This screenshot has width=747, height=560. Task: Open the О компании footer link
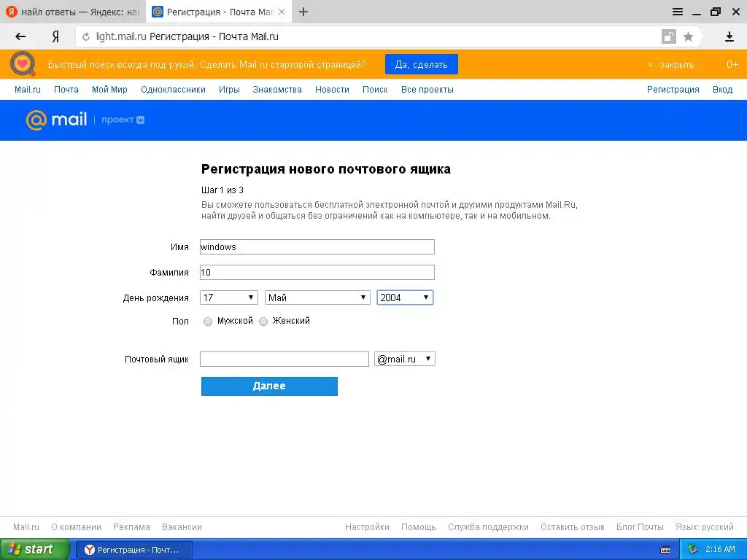(76, 527)
